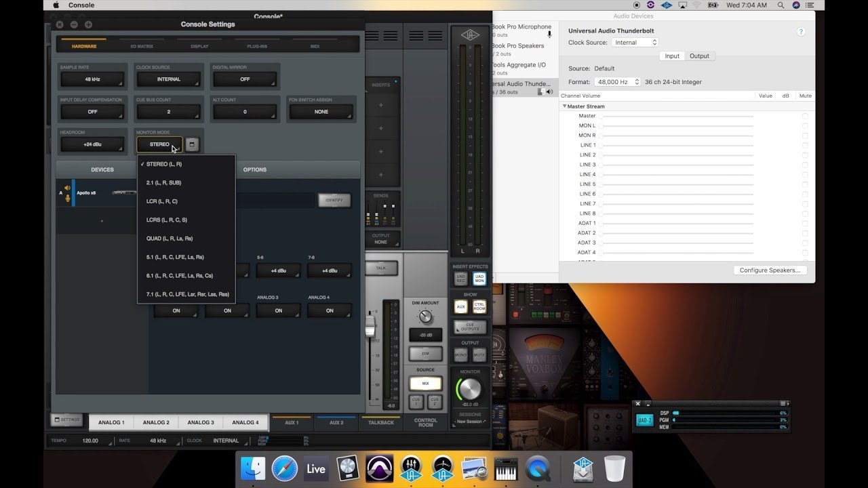Launch Safari from the Dock

pos(285,468)
